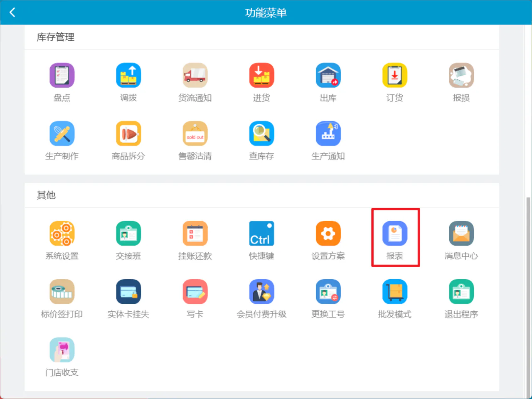532x399 pixels.
Task: Open the 门店收支 store income icon
Action: coord(62,350)
